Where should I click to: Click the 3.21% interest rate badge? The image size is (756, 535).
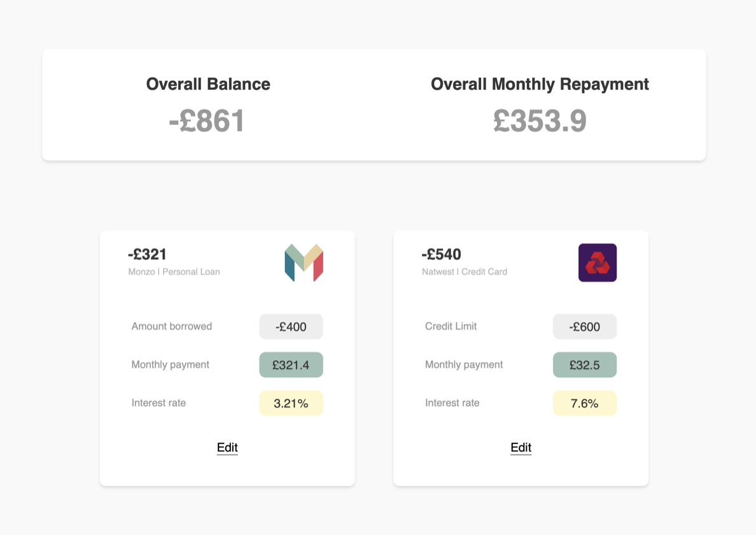[291, 403]
